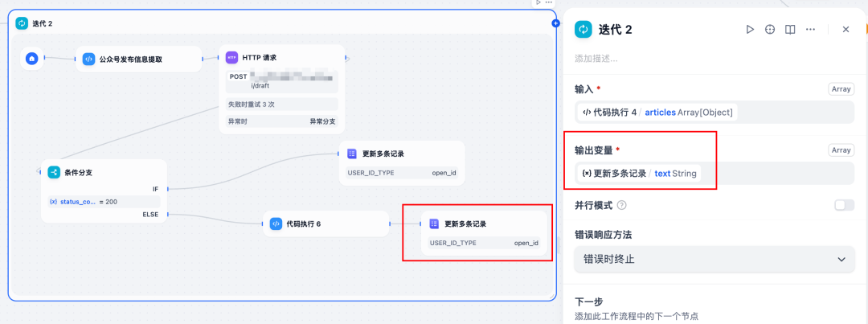Run the 迭代 2 node with play icon
Viewport: 868px width, 324px height.
[750, 30]
